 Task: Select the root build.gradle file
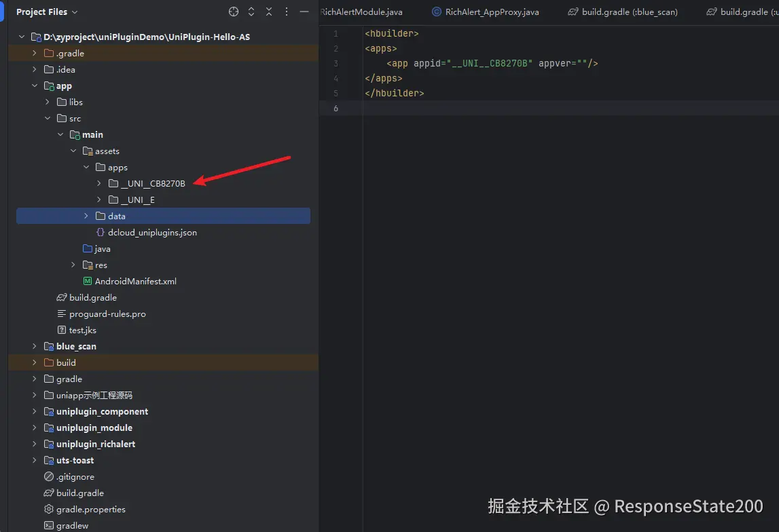coord(80,493)
